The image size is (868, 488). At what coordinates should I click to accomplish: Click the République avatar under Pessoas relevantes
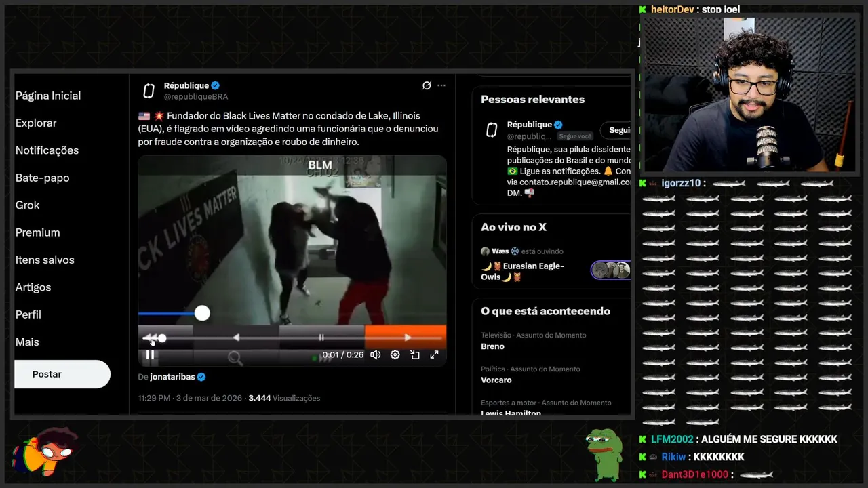click(492, 130)
